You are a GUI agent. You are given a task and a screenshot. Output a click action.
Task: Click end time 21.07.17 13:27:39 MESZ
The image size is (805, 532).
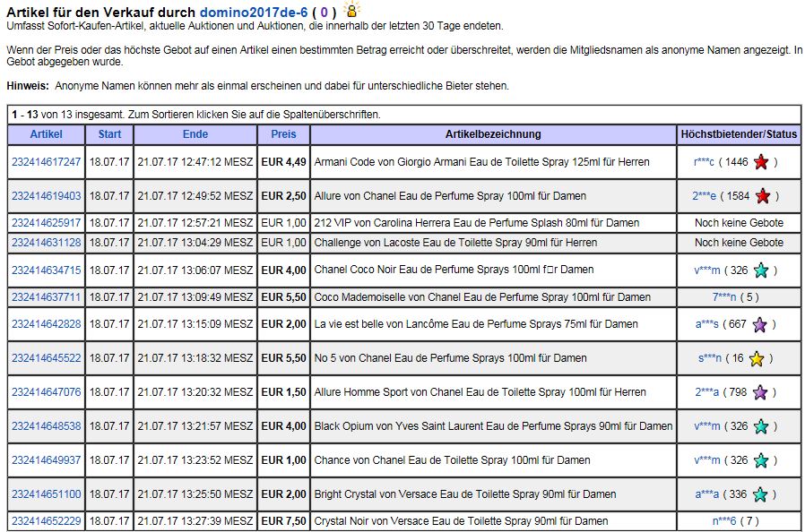[x=195, y=520]
